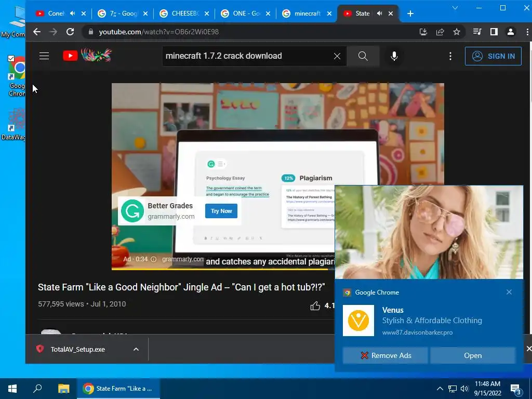
Task: Click Try Now on Grammarly ad
Action: [221, 211]
